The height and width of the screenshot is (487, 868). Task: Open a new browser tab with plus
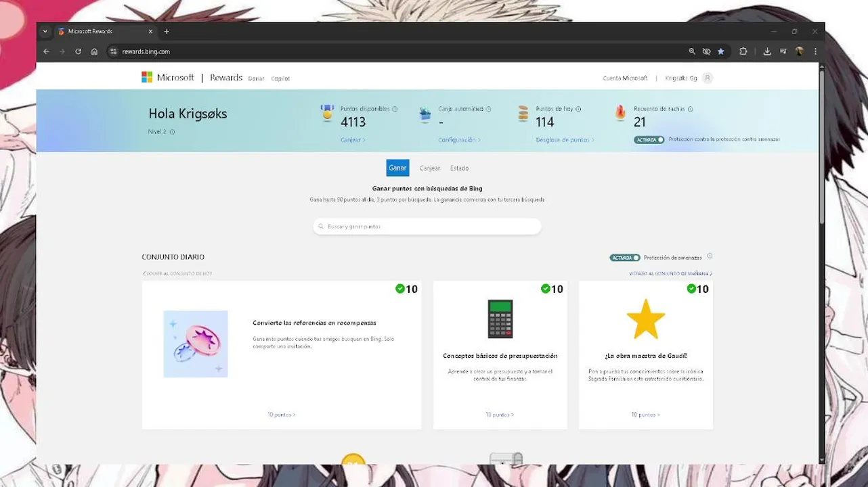(x=167, y=31)
